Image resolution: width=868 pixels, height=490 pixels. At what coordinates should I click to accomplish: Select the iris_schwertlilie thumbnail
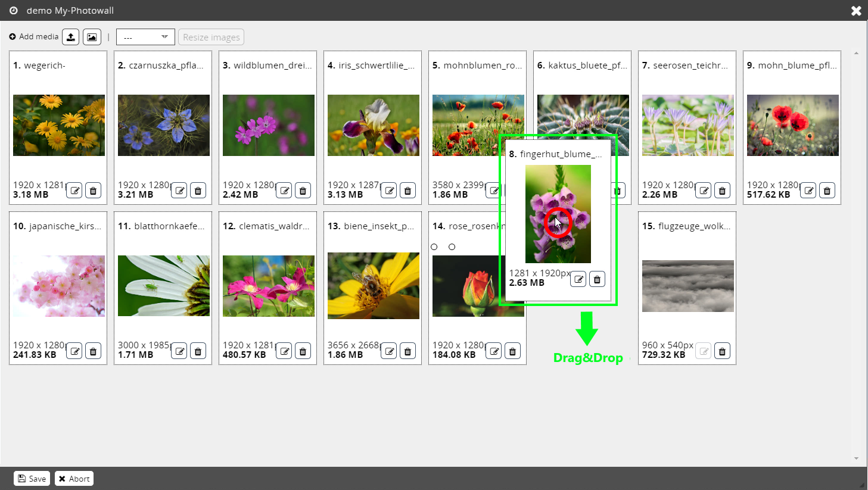374,125
